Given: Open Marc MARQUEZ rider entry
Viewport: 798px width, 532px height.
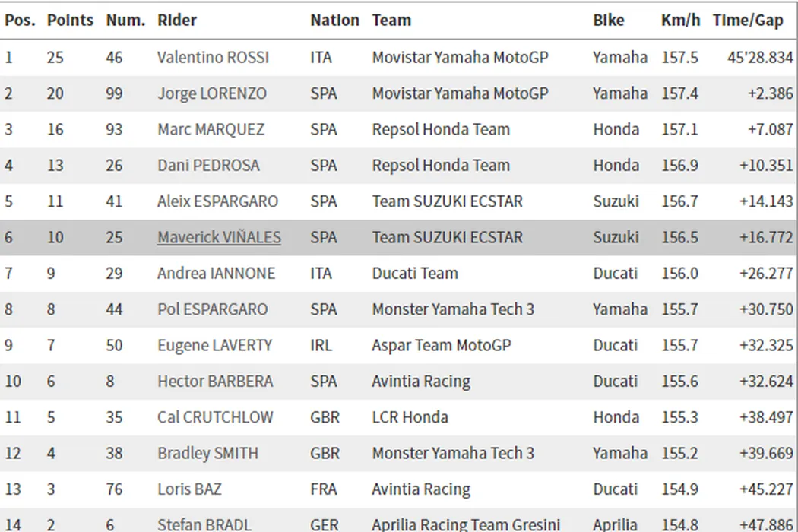Looking at the screenshot, I should [x=211, y=130].
